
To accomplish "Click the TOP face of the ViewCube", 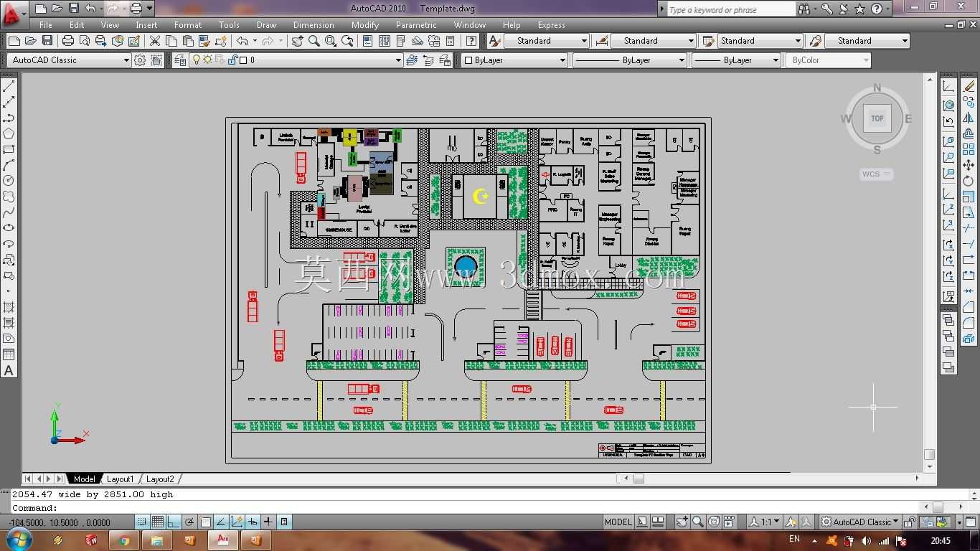I will [877, 118].
